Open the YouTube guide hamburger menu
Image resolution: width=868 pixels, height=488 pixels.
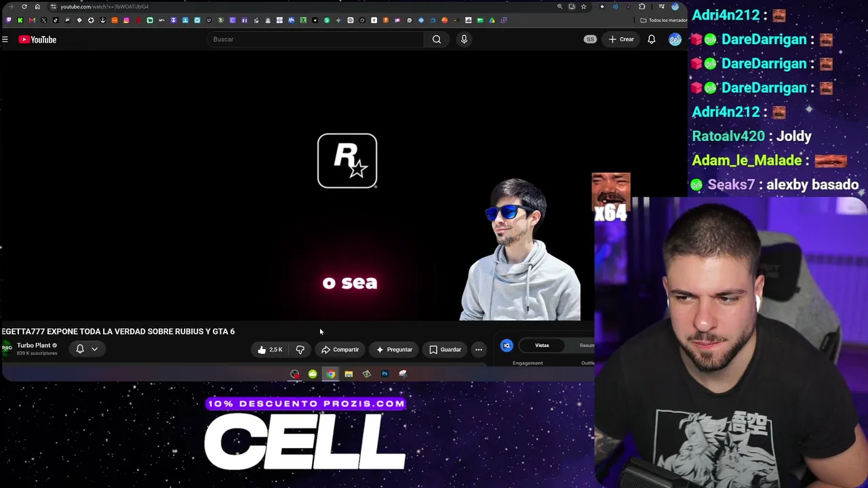click(x=5, y=39)
